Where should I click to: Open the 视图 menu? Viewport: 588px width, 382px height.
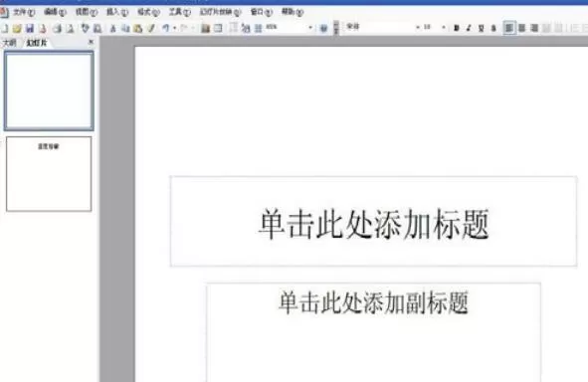tap(87, 12)
